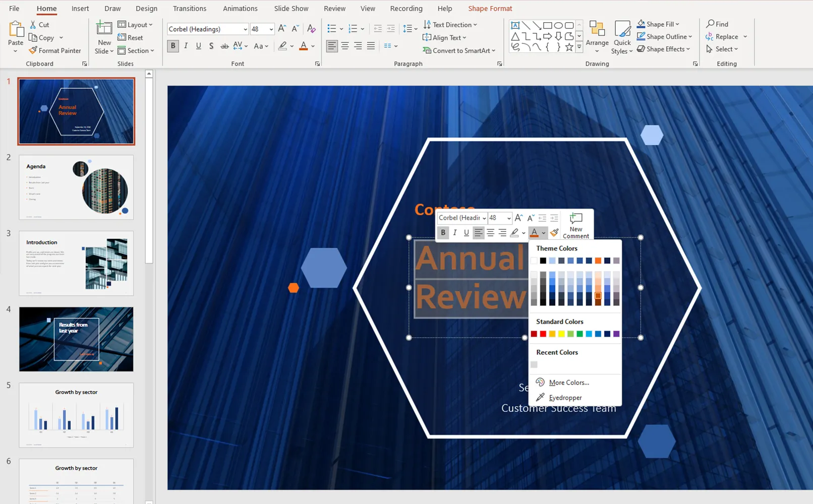Expand the Section dropdown
813x504 pixels.
[136, 50]
